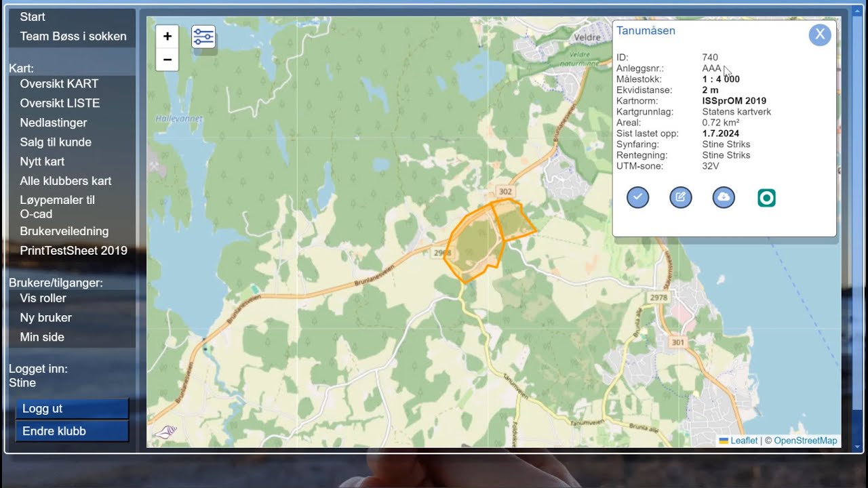This screenshot has height=488, width=868.
Task: Click the Endre klubb button
Action: (x=72, y=431)
